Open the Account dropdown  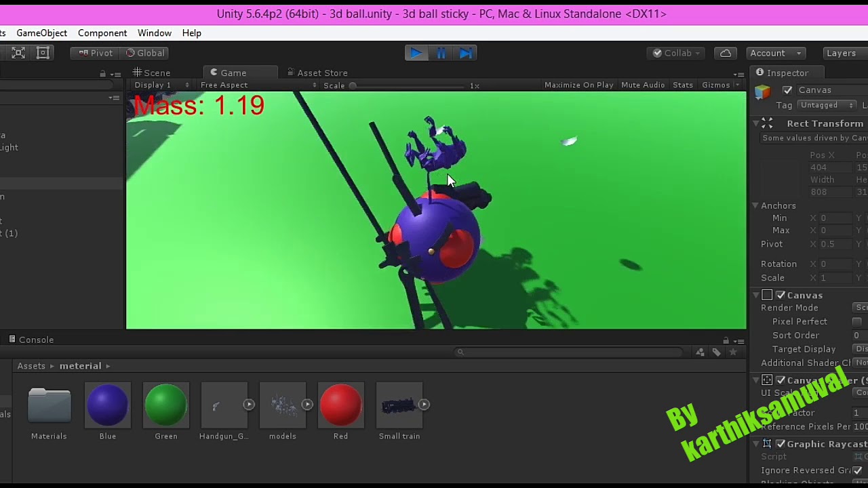pyautogui.click(x=776, y=53)
